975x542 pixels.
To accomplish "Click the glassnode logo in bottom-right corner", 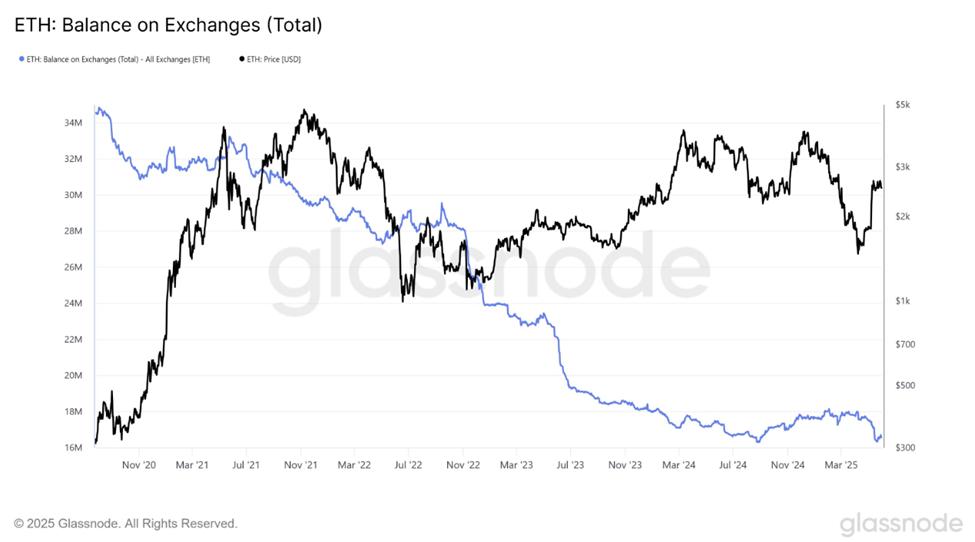I will (x=901, y=524).
